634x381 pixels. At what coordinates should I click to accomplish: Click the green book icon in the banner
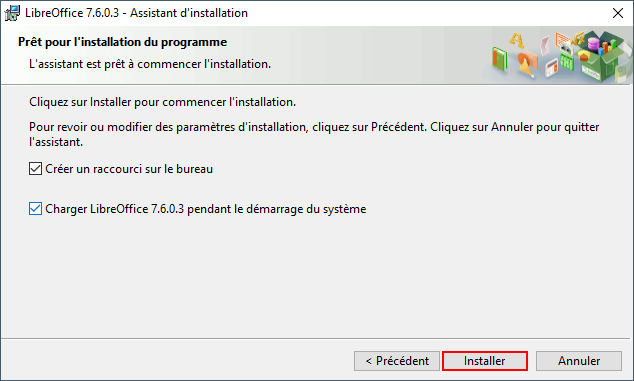click(500, 59)
